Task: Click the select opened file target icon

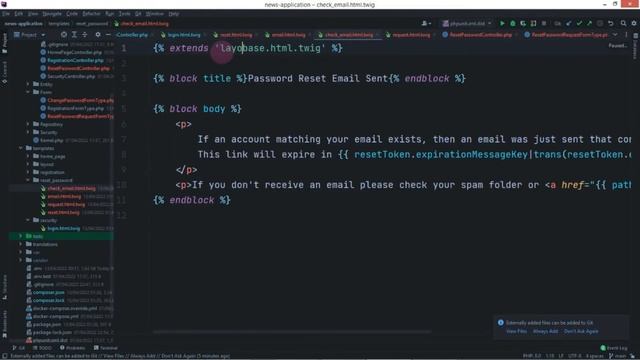Action: pos(64,35)
